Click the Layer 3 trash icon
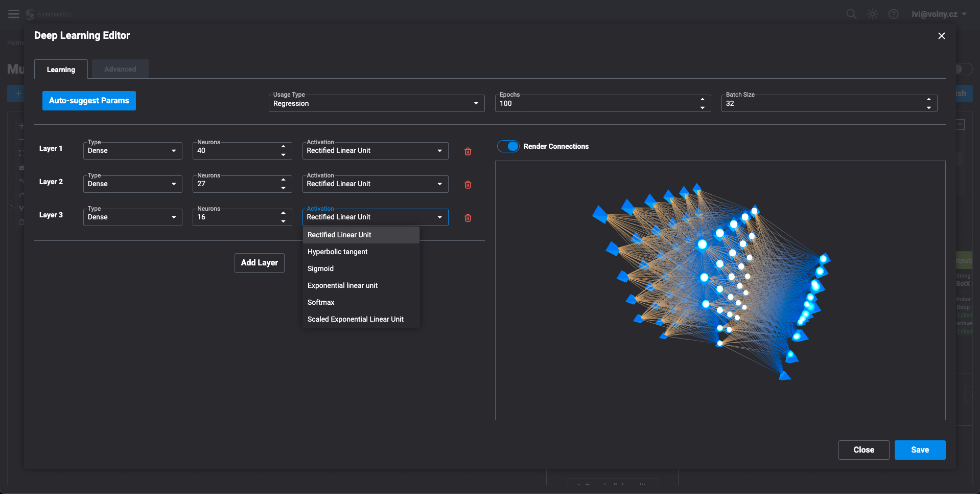 468,218
